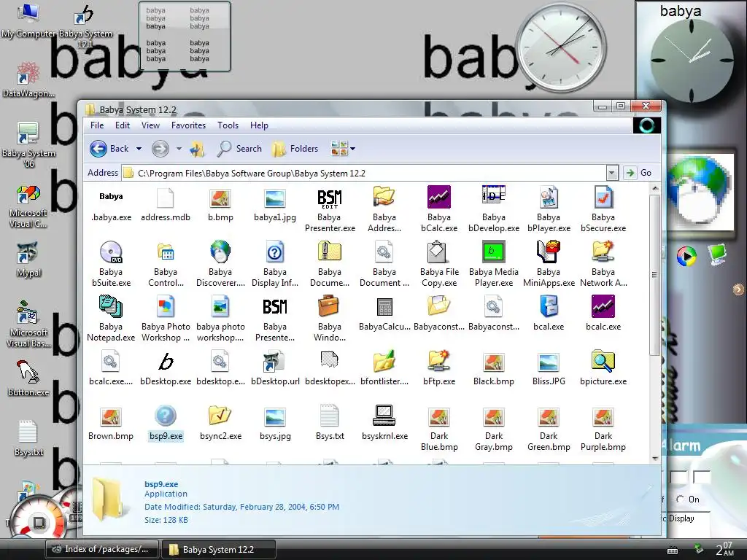Click the Folders toolbar button
Image resolution: width=747 pixels, height=560 pixels.
[295, 149]
